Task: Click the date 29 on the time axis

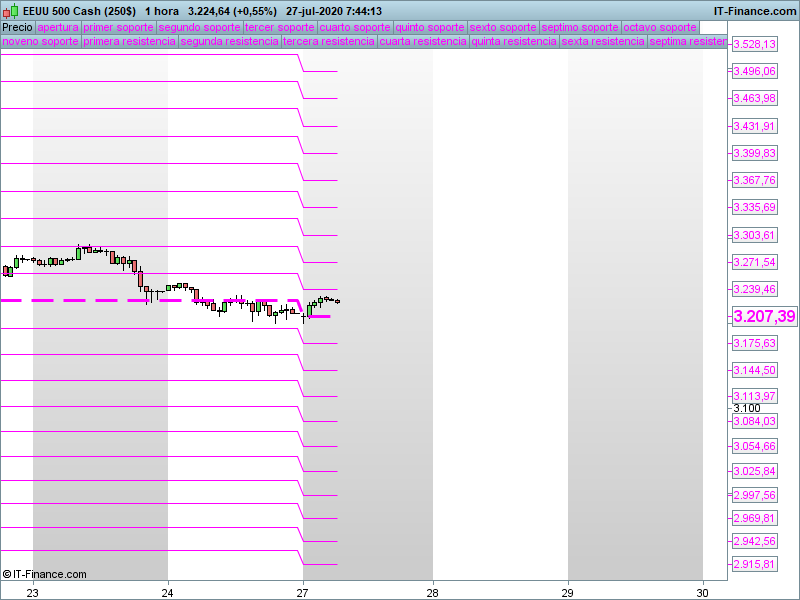Action: click(x=567, y=593)
